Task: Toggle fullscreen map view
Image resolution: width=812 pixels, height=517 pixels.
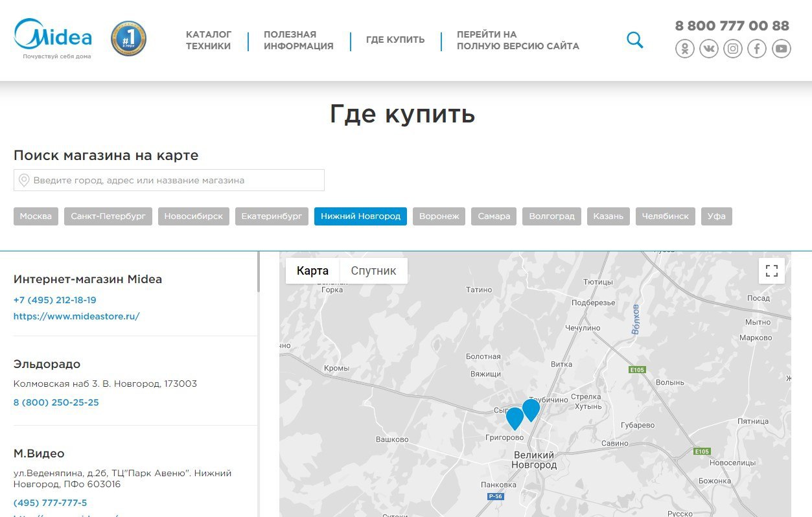Action: click(x=772, y=271)
